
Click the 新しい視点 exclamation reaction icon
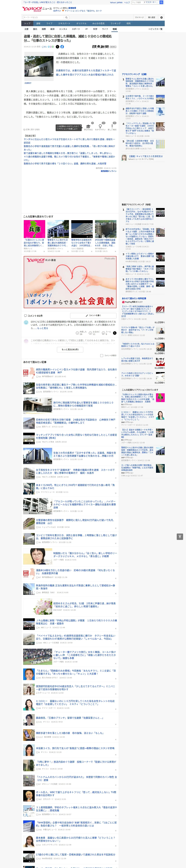click(112, 126)
